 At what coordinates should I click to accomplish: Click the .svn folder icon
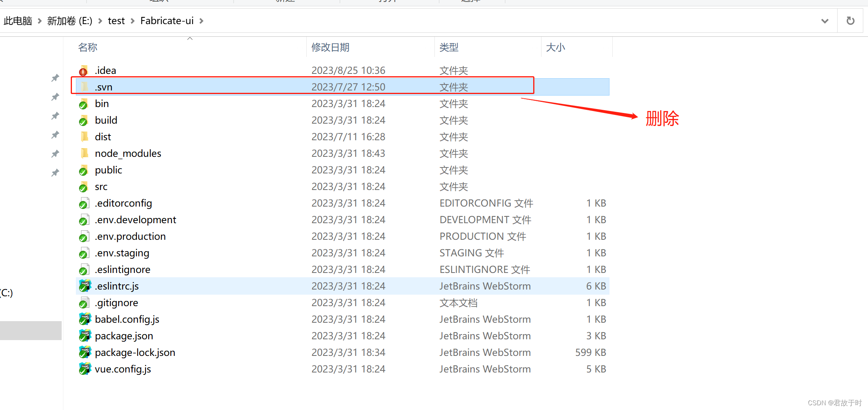point(84,87)
